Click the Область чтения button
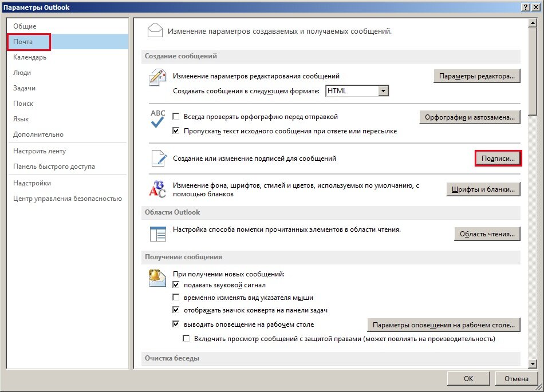The image size is (544, 392). (x=487, y=234)
